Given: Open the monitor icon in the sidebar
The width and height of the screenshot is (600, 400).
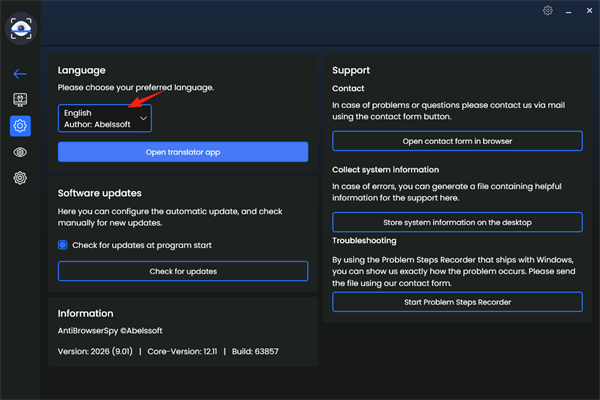Looking at the screenshot, I should pos(20,100).
